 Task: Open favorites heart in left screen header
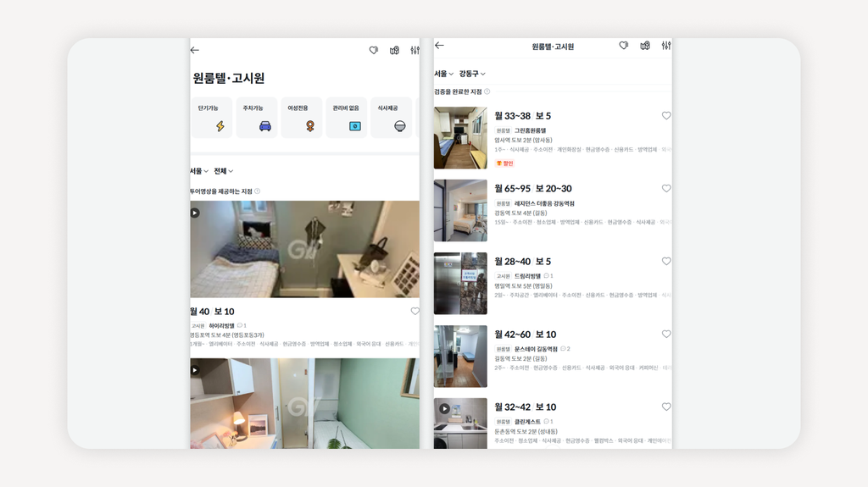point(374,50)
